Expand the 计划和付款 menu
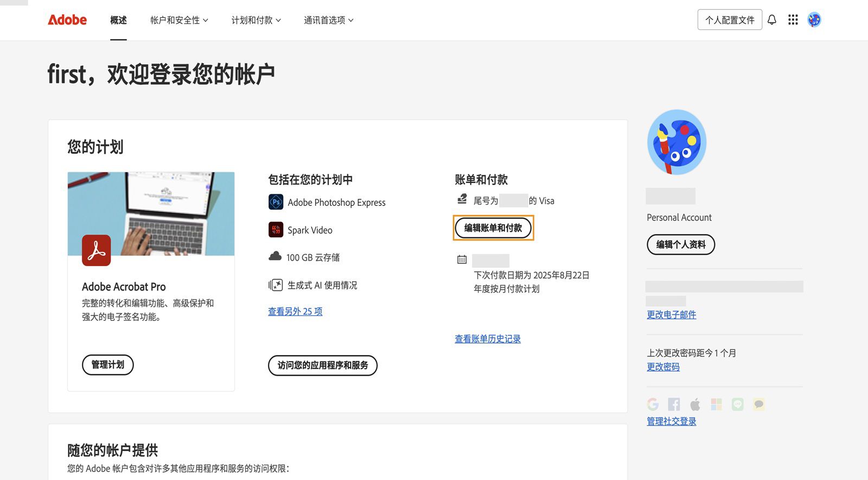This screenshot has width=868, height=480. point(256,20)
